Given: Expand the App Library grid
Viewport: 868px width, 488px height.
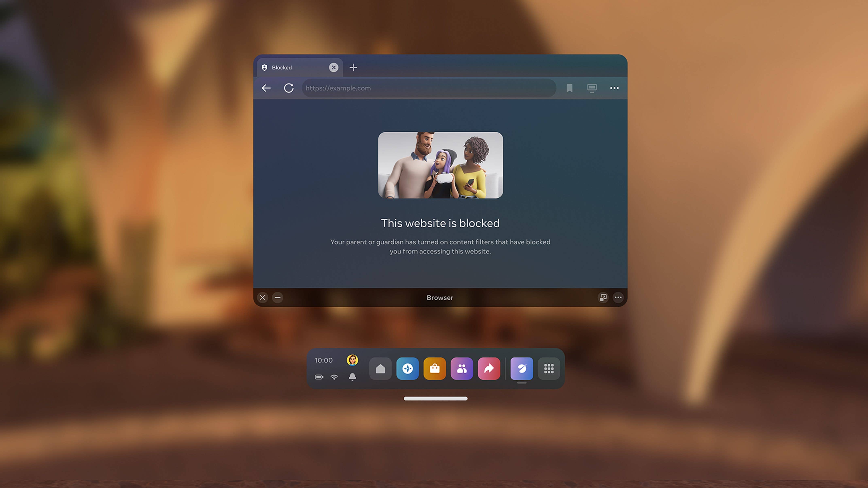Looking at the screenshot, I should tap(549, 369).
